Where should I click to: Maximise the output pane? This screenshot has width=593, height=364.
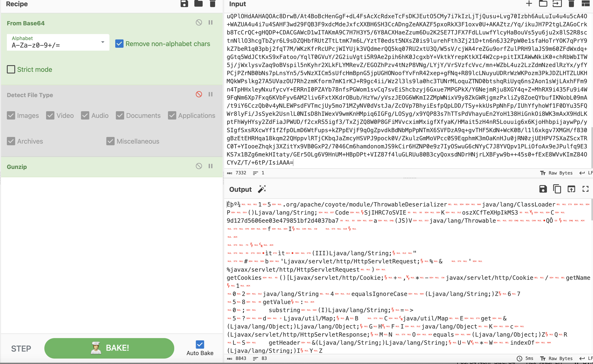pyautogui.click(x=586, y=189)
